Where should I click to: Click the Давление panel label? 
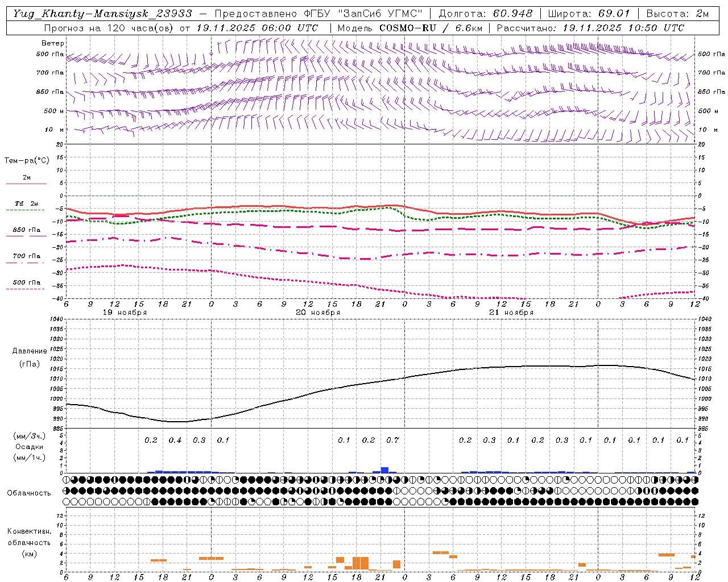(28, 351)
